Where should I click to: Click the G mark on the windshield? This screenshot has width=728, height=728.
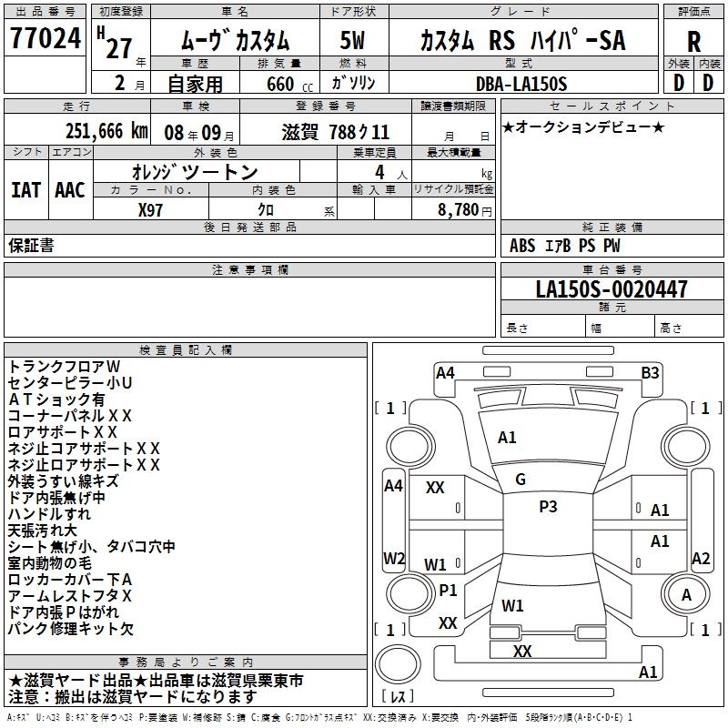point(521,480)
